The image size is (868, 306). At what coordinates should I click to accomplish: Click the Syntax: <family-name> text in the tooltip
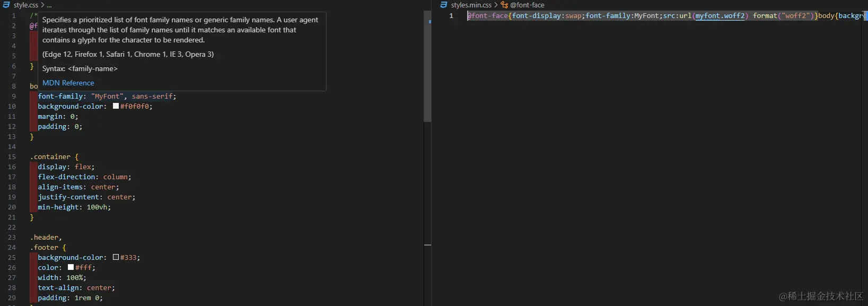coord(80,68)
